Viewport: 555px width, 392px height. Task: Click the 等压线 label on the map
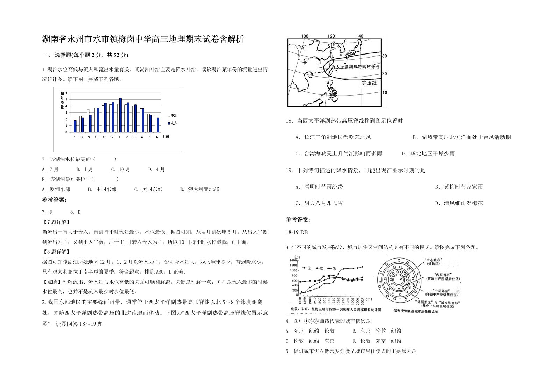tap(369, 83)
